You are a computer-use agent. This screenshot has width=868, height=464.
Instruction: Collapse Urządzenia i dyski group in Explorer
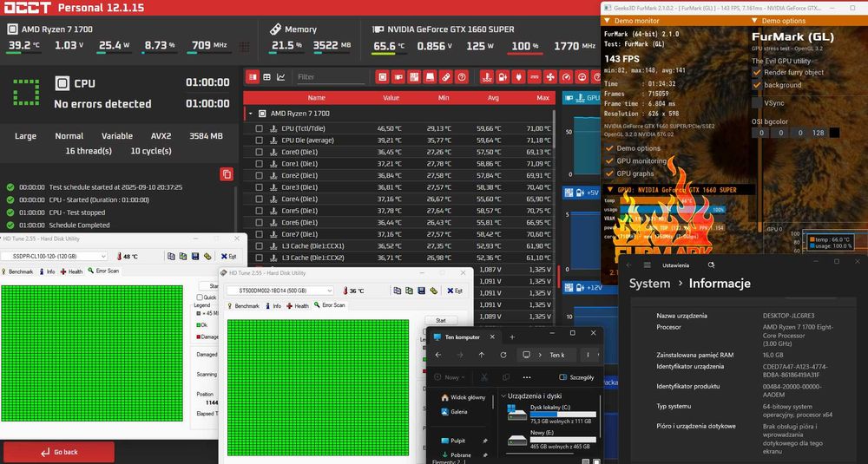click(x=503, y=396)
